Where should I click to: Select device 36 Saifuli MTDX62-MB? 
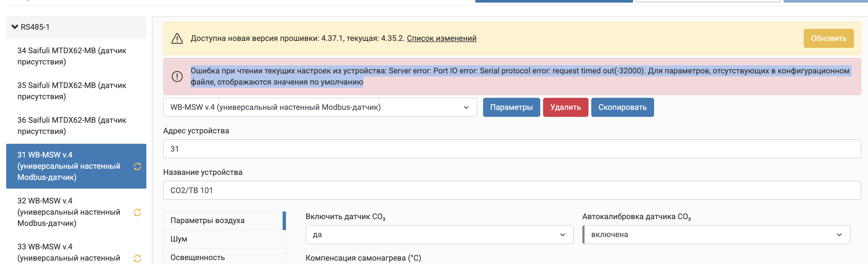76,125
